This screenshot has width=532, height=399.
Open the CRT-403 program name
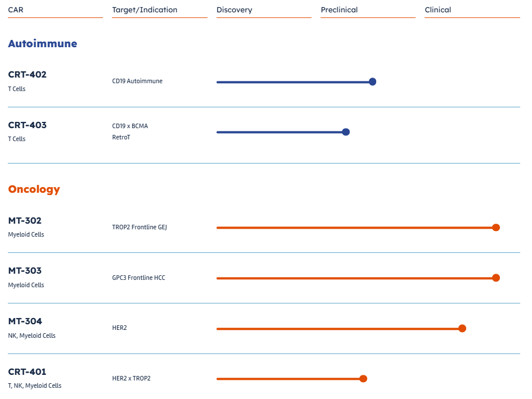point(27,125)
